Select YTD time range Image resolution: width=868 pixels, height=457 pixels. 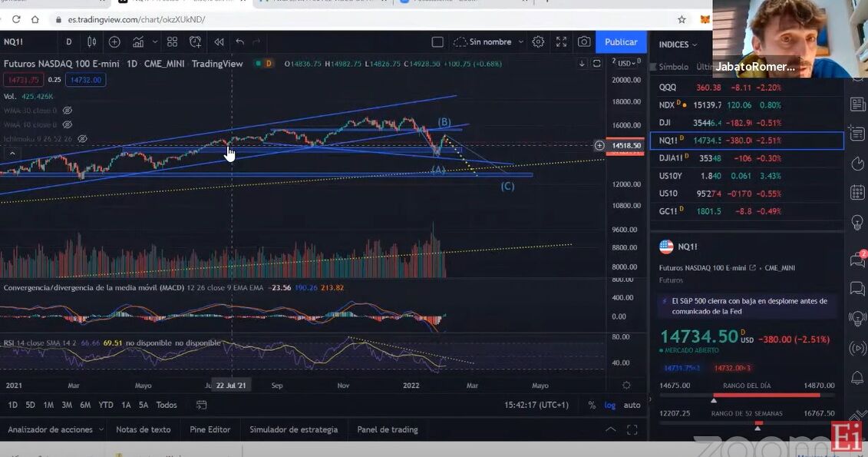click(x=106, y=405)
